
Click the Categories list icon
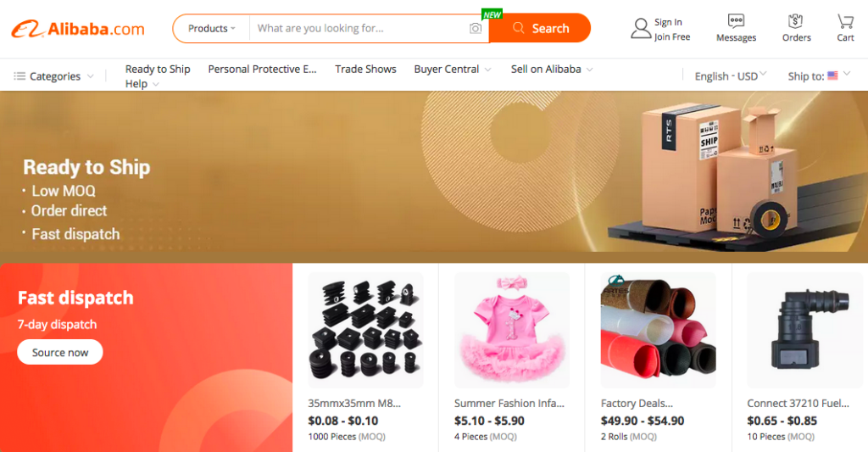tap(19, 76)
